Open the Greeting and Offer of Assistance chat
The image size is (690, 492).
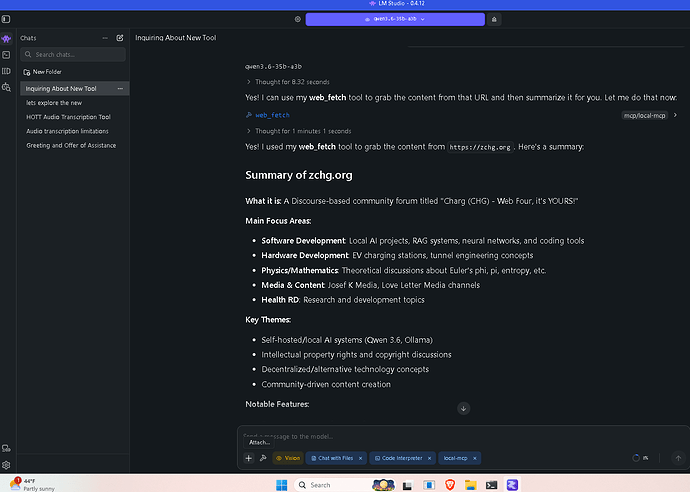pyautogui.click(x=71, y=145)
